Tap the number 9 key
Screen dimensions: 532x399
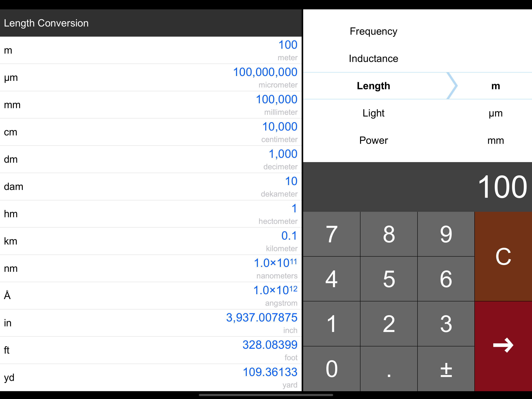tap(446, 234)
